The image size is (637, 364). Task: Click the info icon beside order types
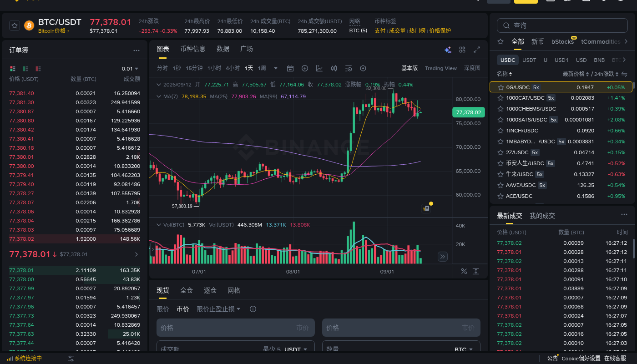click(253, 309)
